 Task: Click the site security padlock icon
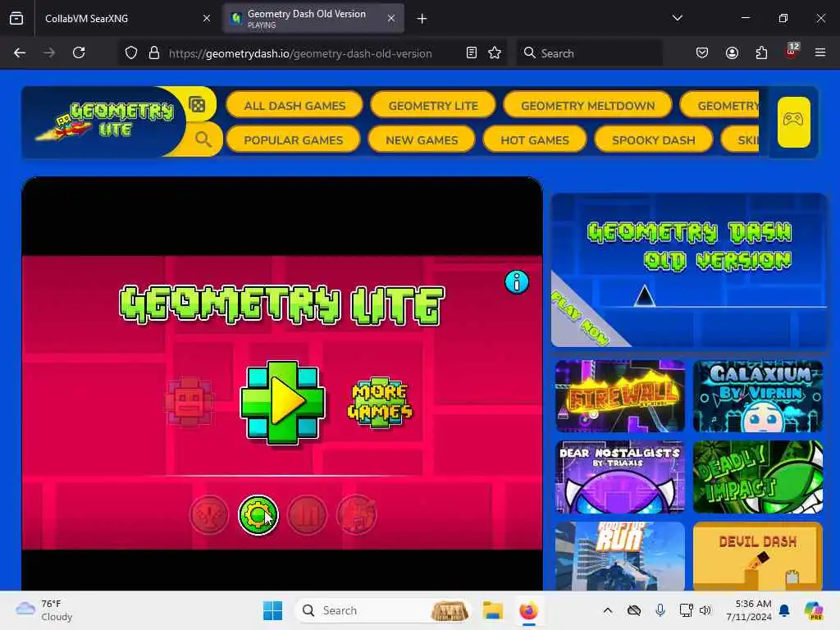[x=154, y=52]
